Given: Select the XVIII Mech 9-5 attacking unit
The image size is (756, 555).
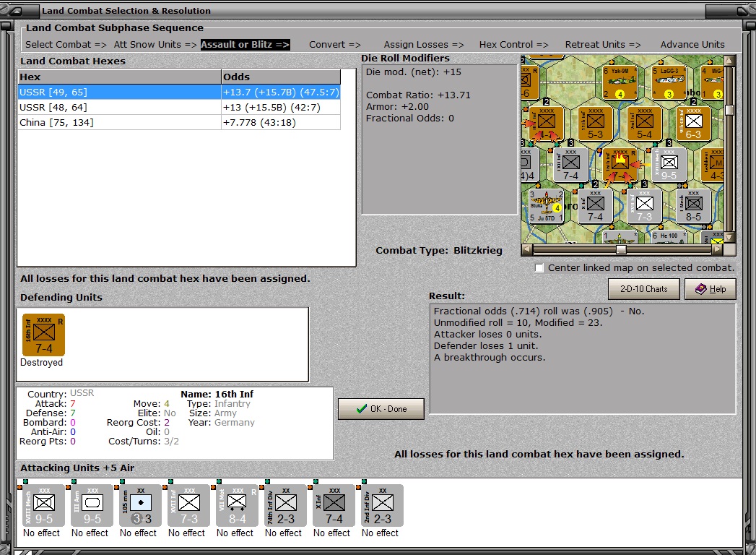Looking at the screenshot, I should 44,506.
